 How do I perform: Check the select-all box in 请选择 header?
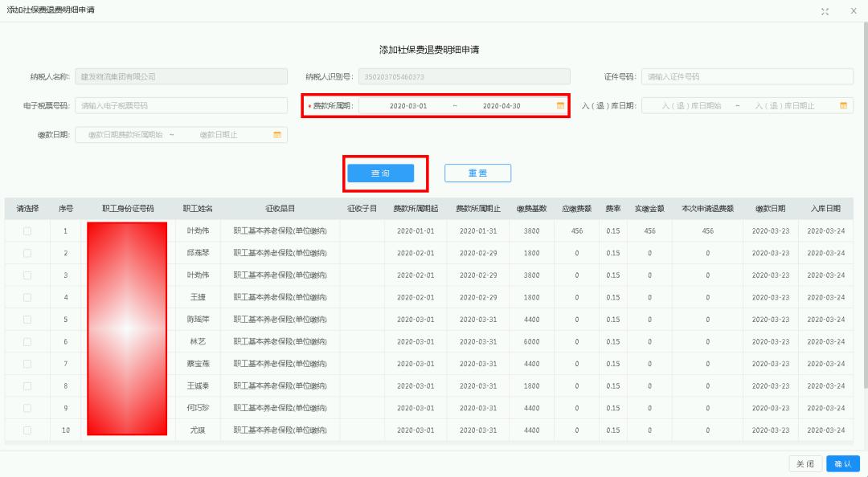(27, 208)
